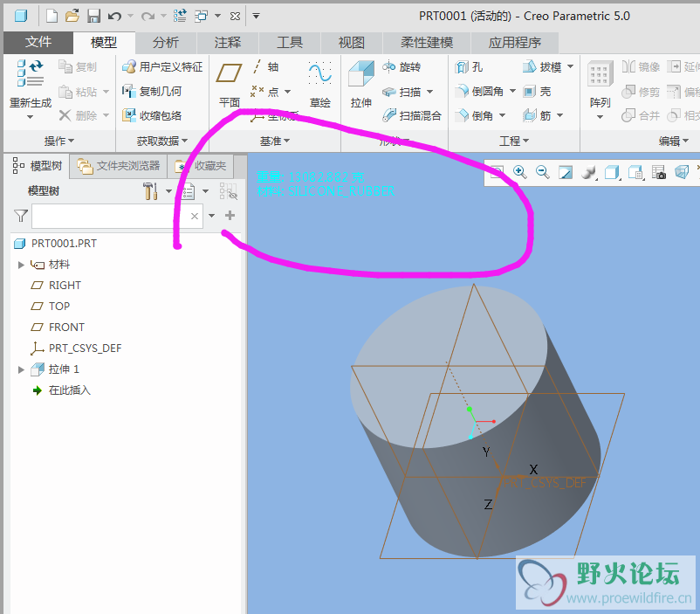This screenshot has width=700, height=614.
Task: Select the 倒角 chamfer tool
Action: click(x=474, y=116)
